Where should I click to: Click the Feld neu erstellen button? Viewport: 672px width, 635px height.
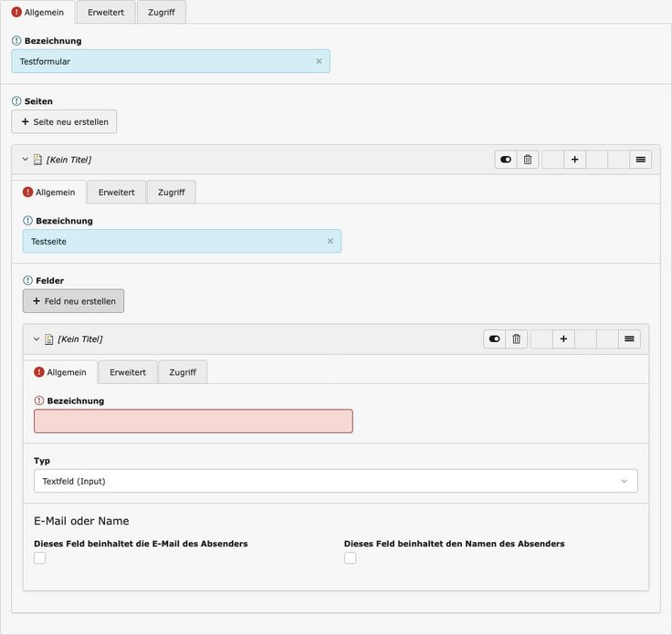74,301
